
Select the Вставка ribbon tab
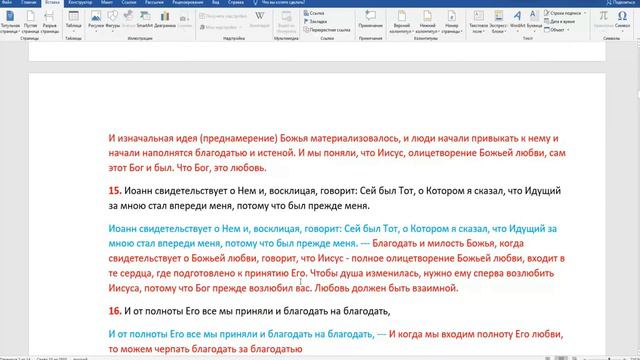click(52, 2)
